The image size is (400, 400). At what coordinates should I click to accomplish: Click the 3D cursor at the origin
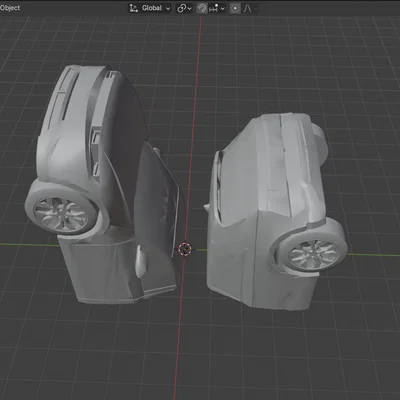click(x=185, y=249)
